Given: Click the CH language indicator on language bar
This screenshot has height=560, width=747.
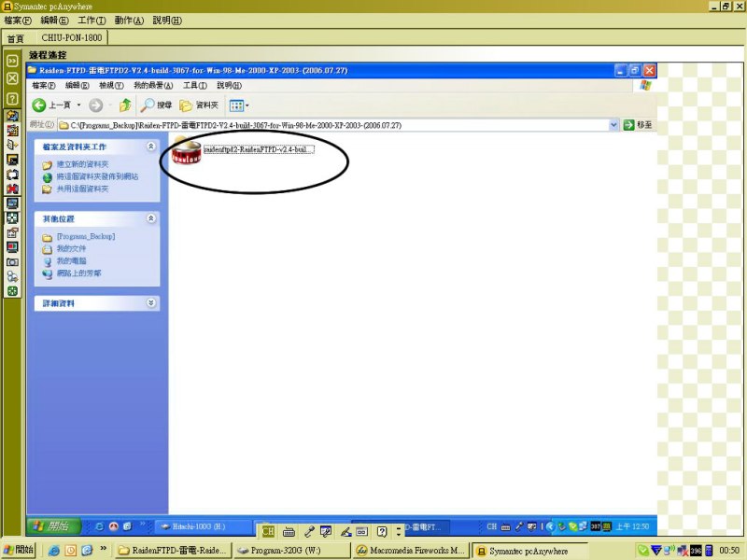Looking at the screenshot, I should 268,531.
